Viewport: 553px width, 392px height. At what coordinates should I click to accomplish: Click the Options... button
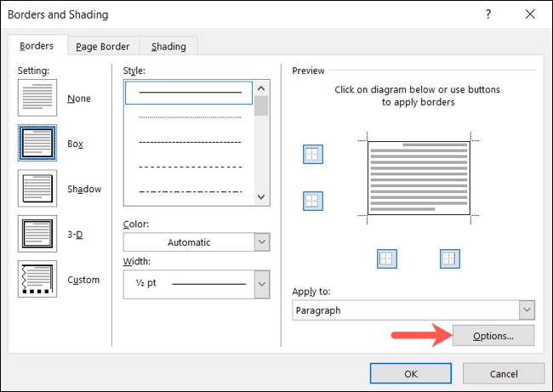click(x=493, y=336)
